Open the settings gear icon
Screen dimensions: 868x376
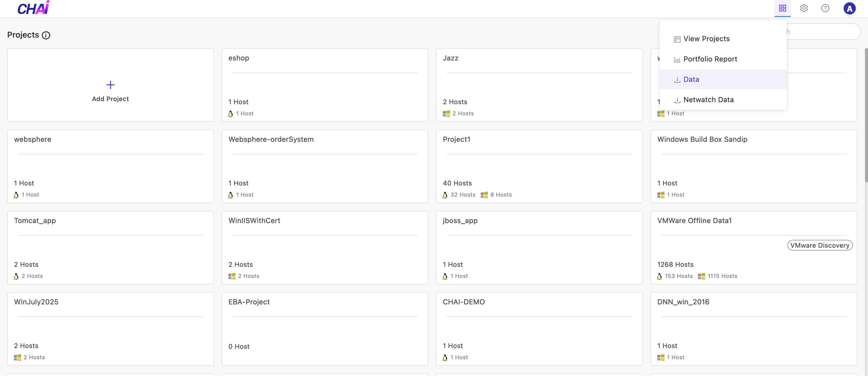tap(804, 8)
